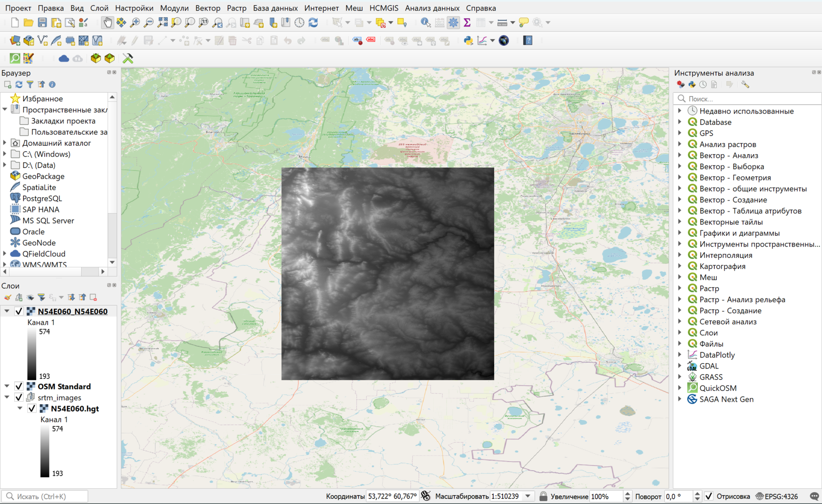Select PostgreSQL in the Browser
Screen dimensions: 822x504
pos(42,198)
